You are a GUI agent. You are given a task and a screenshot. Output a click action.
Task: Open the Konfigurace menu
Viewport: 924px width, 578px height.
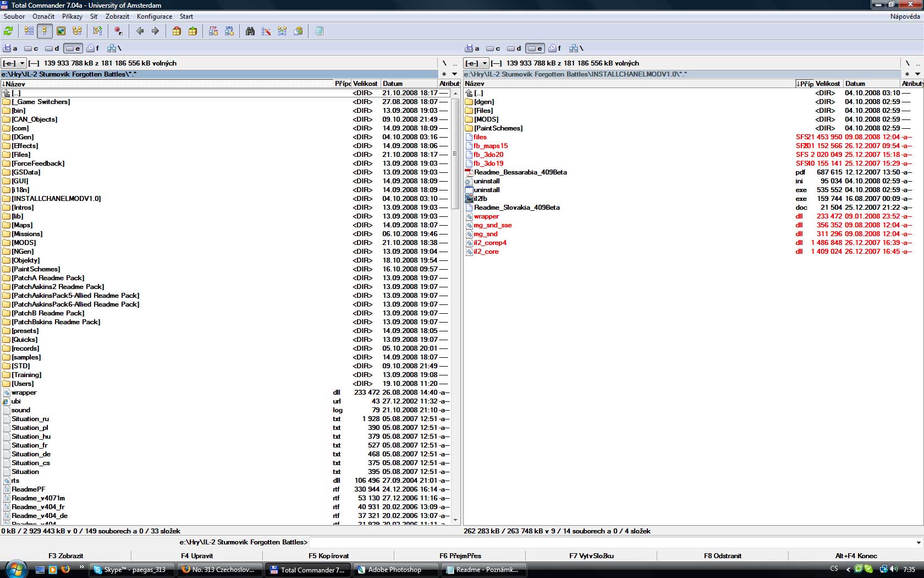point(155,17)
